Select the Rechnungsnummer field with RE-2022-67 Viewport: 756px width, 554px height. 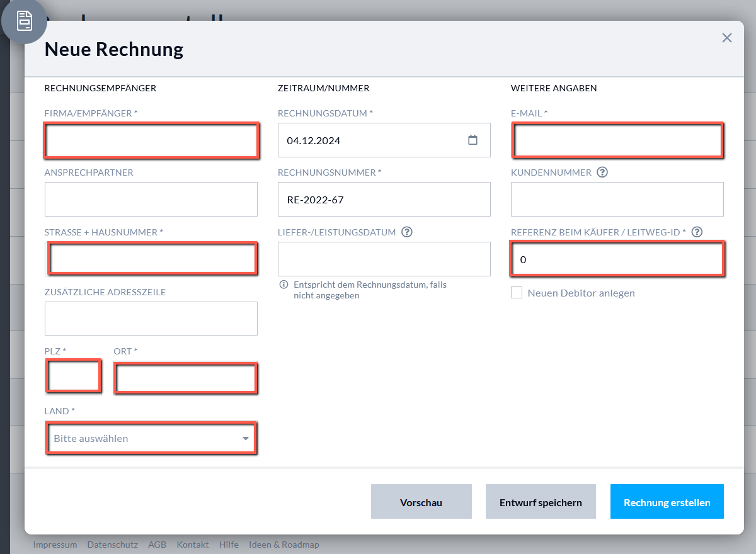pyautogui.click(x=384, y=200)
